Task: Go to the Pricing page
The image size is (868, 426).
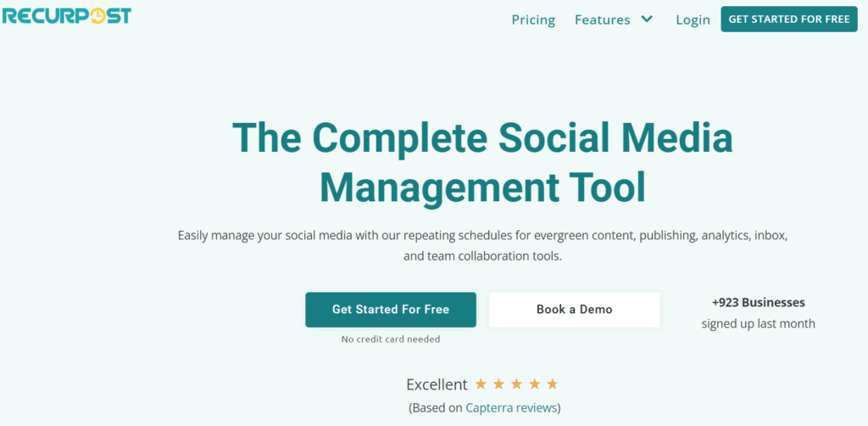Action: tap(533, 20)
